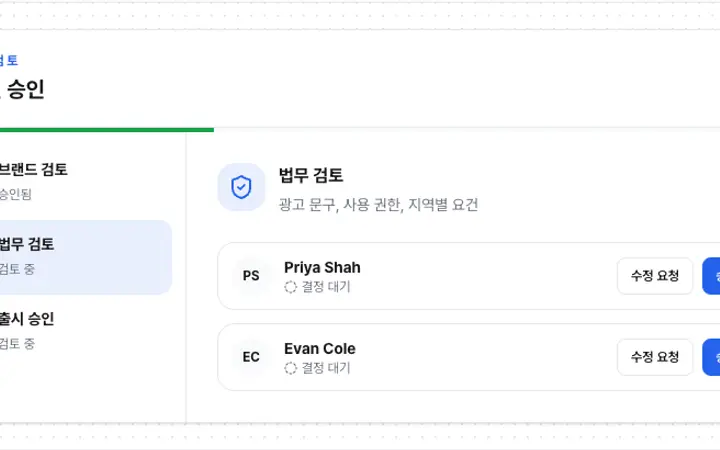This screenshot has height=450, width=720.
Task: Open the 브랜드 검토 step in sidebar
Action: [85, 181]
